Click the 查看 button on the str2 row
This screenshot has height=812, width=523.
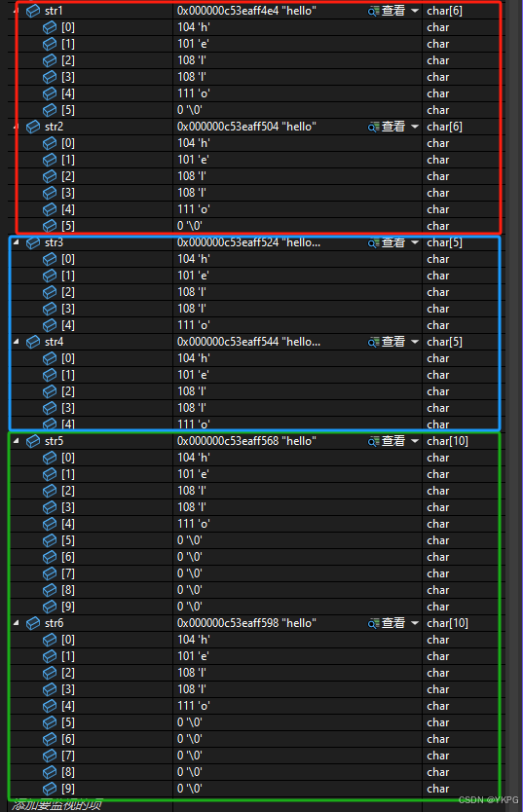[393, 127]
